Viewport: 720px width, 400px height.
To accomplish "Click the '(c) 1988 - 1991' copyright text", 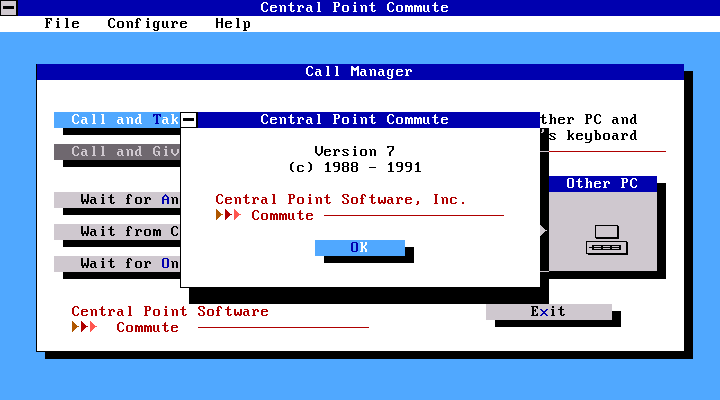I will click(x=354, y=168).
